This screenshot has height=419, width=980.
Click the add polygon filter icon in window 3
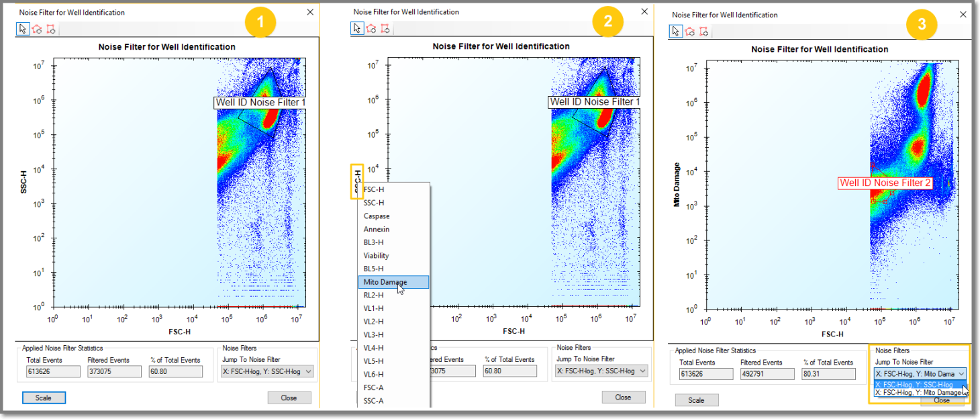[690, 31]
